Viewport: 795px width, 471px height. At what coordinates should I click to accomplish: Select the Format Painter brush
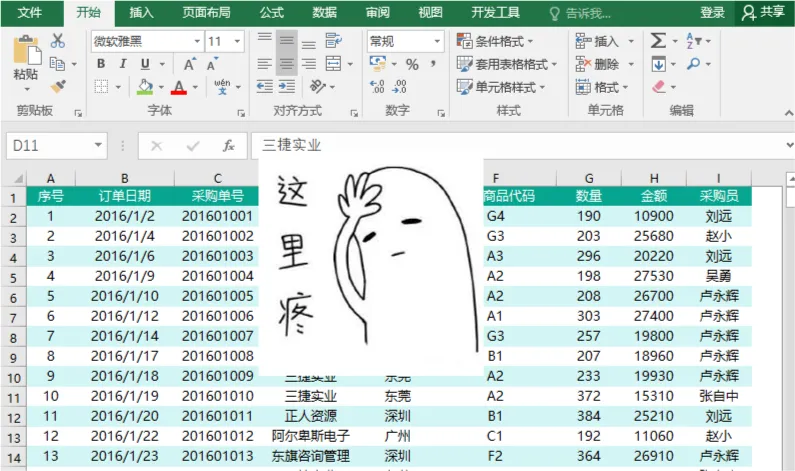(58, 86)
